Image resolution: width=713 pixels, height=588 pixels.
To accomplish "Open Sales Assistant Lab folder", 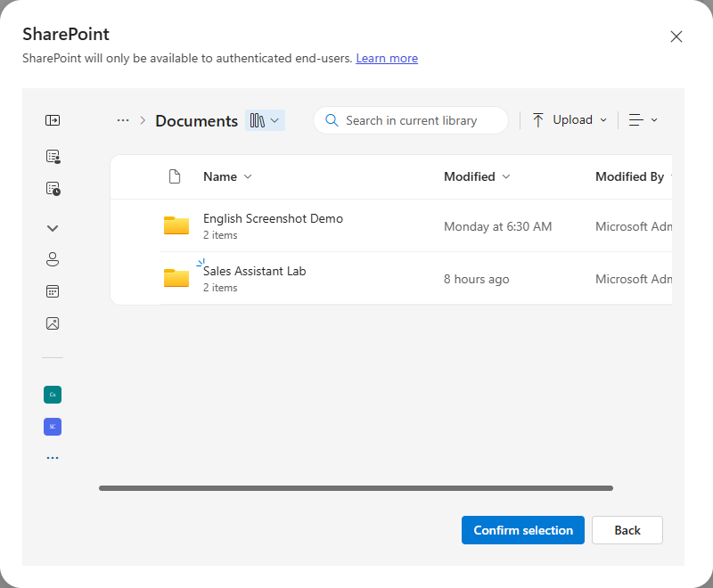I will point(254,271).
